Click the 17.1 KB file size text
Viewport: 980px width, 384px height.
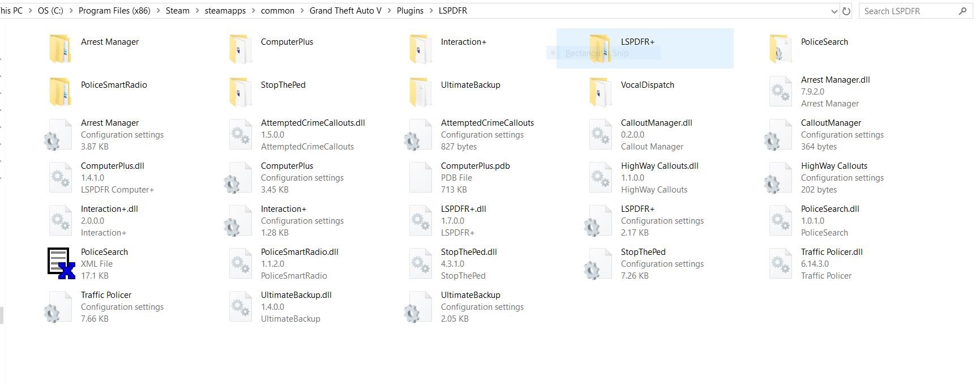[95, 276]
